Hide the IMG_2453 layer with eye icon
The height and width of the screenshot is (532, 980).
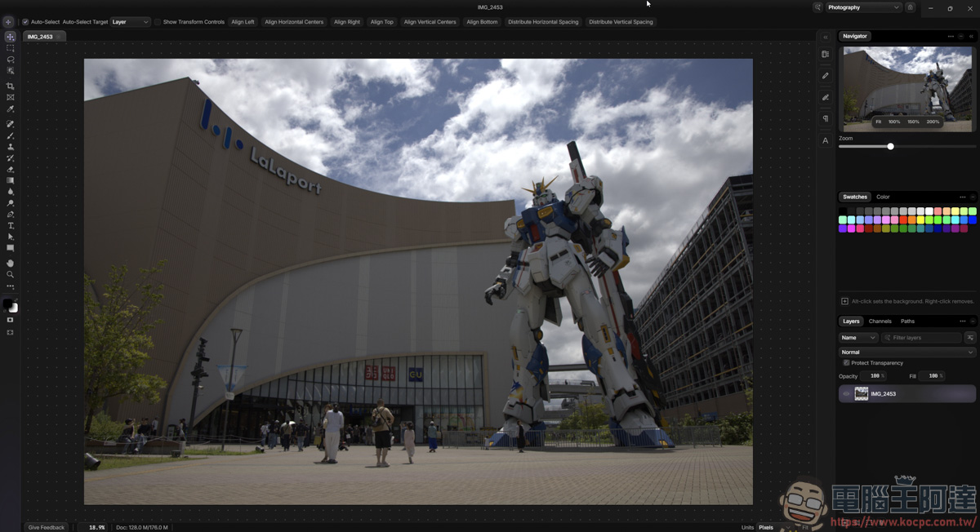click(x=846, y=394)
